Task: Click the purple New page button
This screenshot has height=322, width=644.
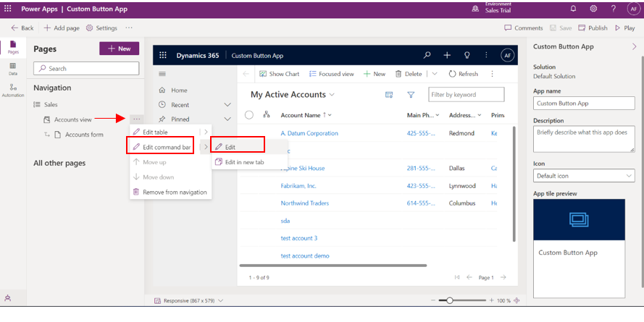Action: click(119, 48)
